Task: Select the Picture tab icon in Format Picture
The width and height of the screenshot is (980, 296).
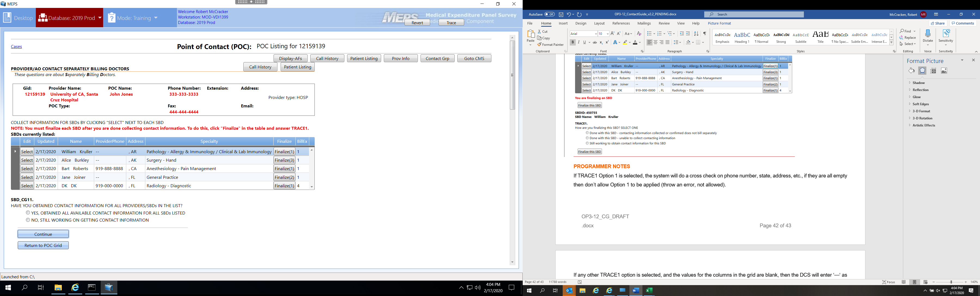Action: 944,71
